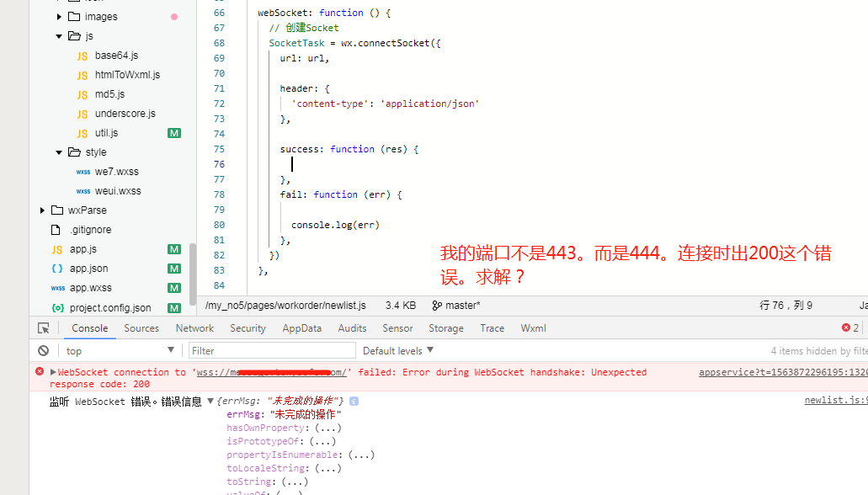This screenshot has width=868, height=495.
Task: Click the wxss icon beside we7.wxss
Action: [x=83, y=173]
